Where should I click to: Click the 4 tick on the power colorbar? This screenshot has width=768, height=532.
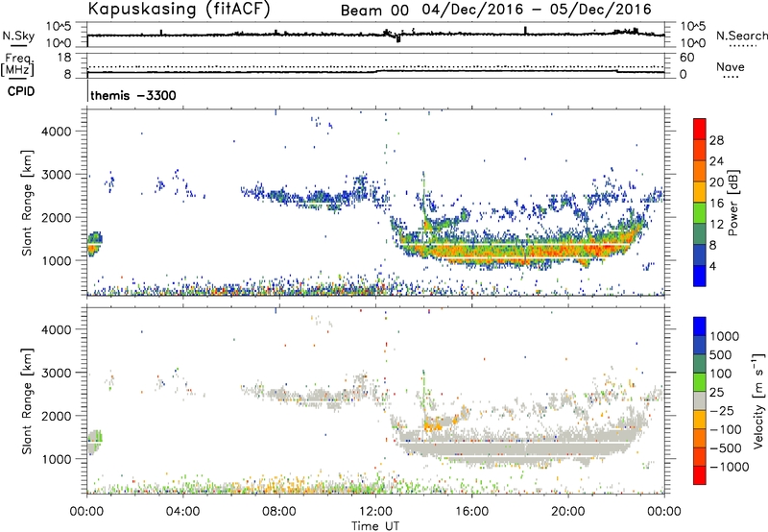tap(712, 266)
